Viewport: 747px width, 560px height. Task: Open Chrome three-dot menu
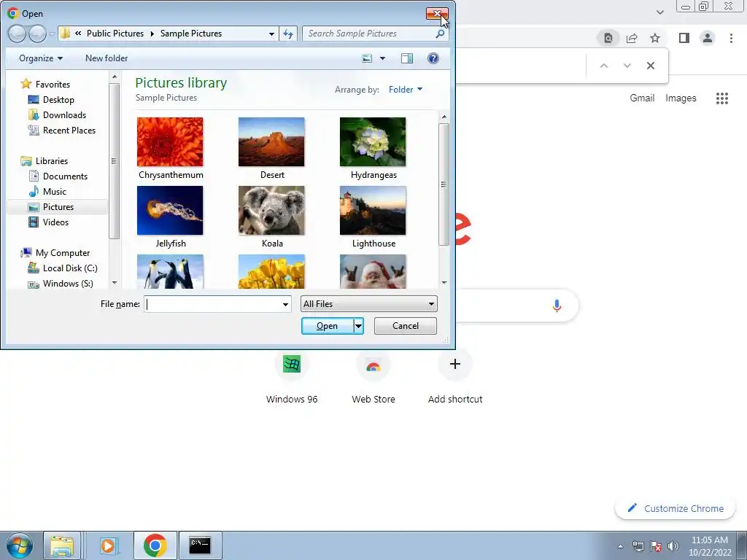tap(731, 38)
